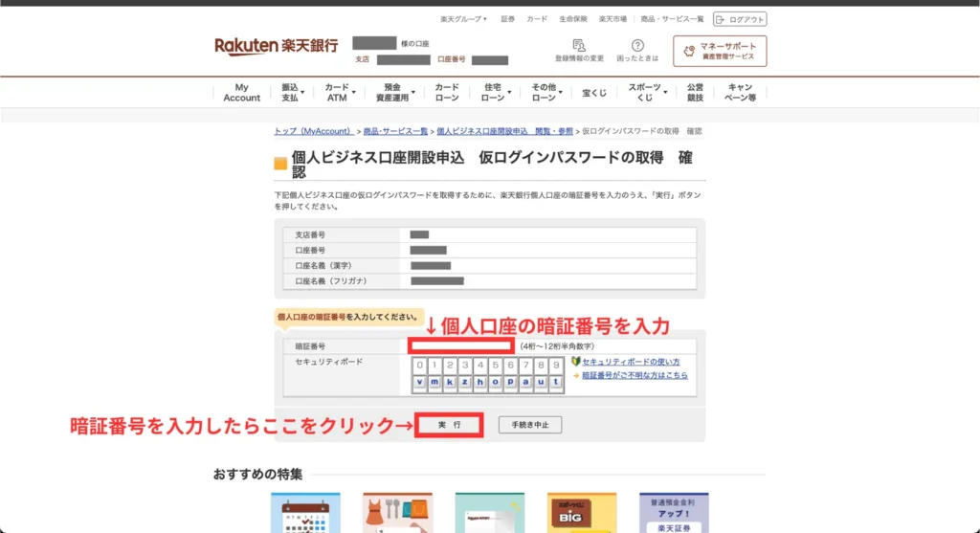Open 商品・サービス一覧 link in top bar

point(672,19)
